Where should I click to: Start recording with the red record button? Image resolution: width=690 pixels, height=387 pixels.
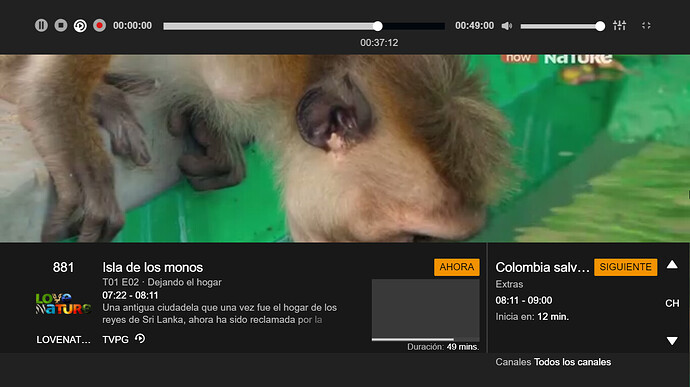click(x=99, y=26)
